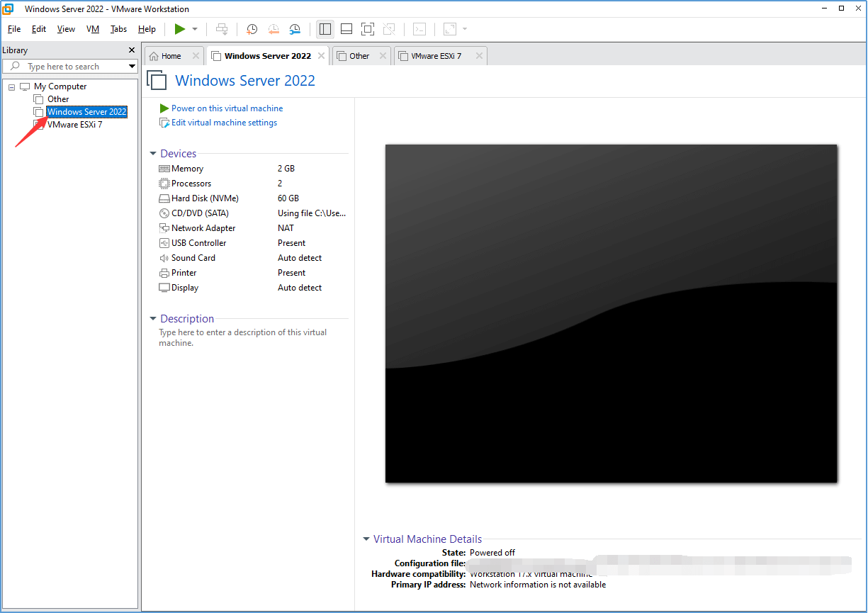Click Power on this virtual machine
The width and height of the screenshot is (868, 613).
click(x=227, y=108)
